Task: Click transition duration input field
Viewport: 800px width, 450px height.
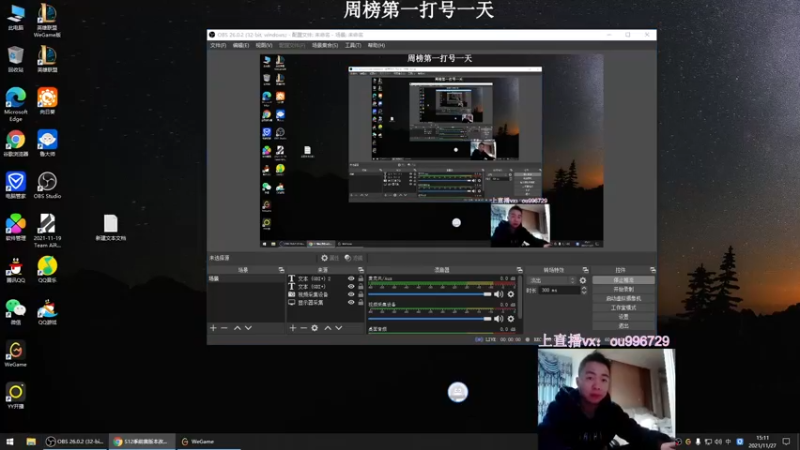Action: tap(559, 290)
